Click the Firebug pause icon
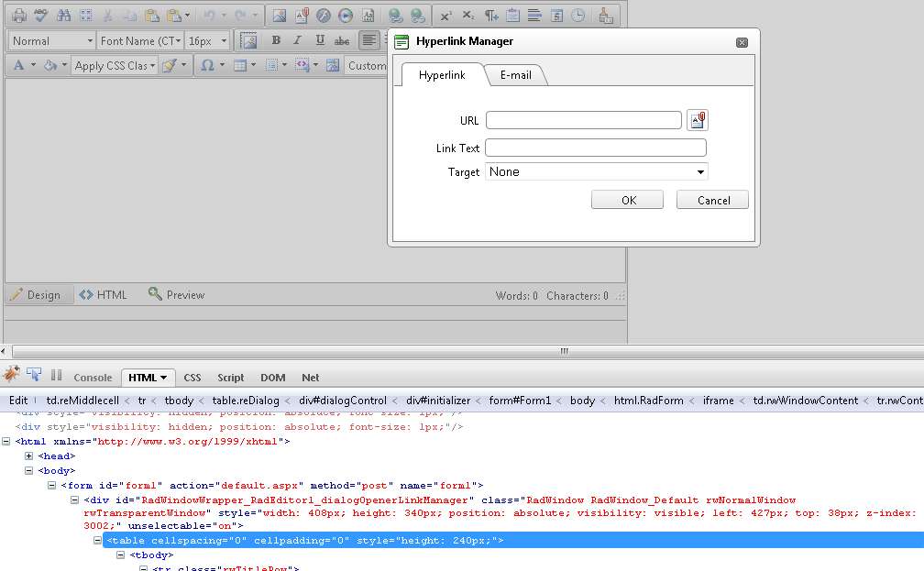This screenshot has width=924, height=571. 56,374
